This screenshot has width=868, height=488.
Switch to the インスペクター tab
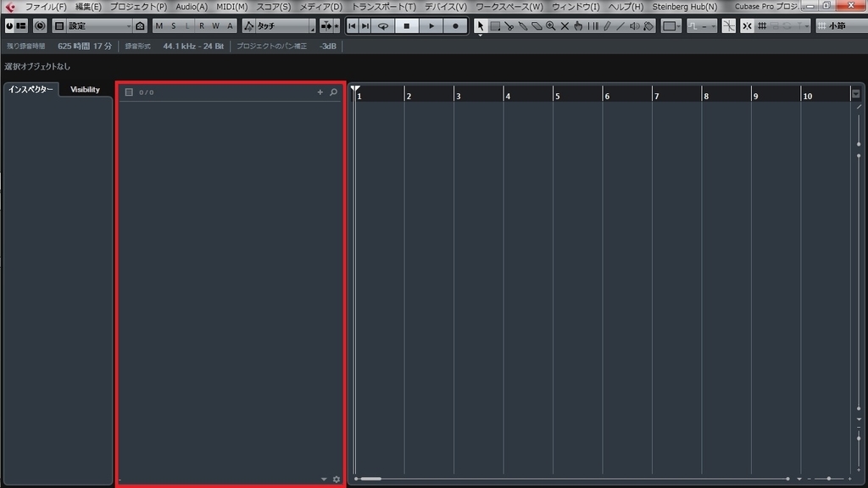coord(31,90)
